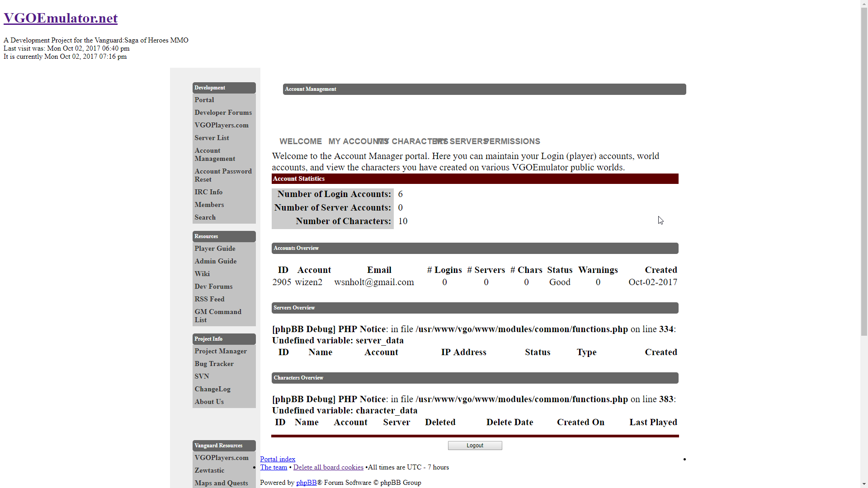Click the vertical scrollbar thumb
The width and height of the screenshot is (868, 488).
[x=864, y=172]
